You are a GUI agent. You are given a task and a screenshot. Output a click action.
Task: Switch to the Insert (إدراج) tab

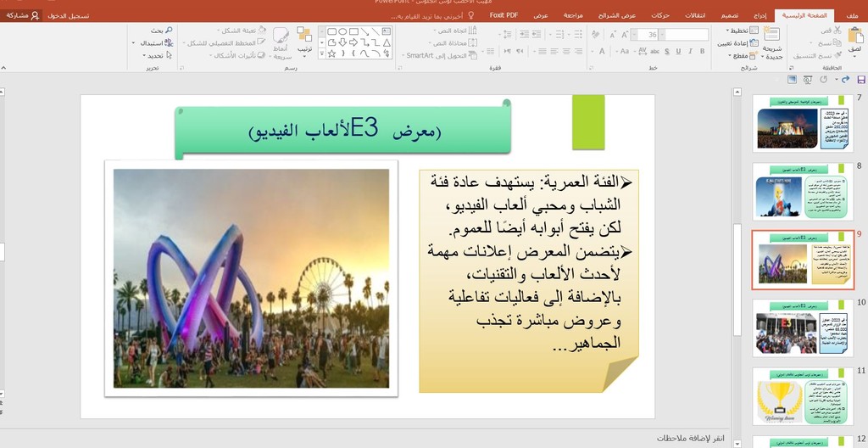coord(762,15)
